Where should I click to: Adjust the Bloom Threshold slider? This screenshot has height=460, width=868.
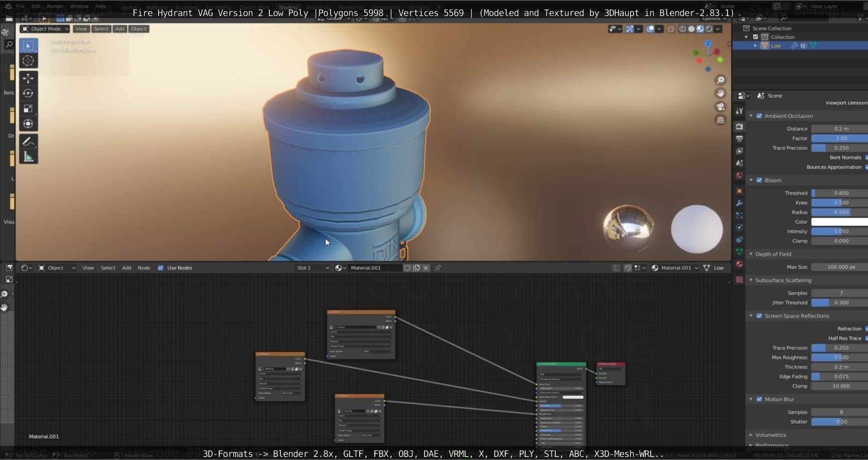coord(839,193)
